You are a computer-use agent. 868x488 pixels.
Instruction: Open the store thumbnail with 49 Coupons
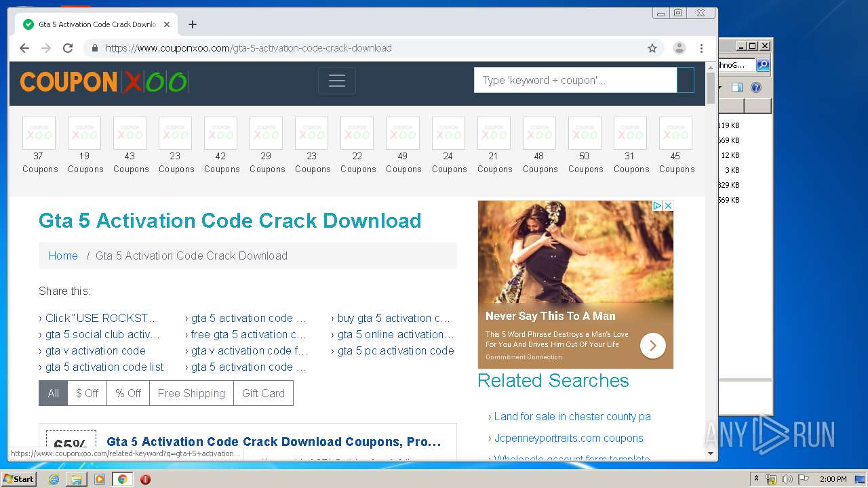coord(403,133)
